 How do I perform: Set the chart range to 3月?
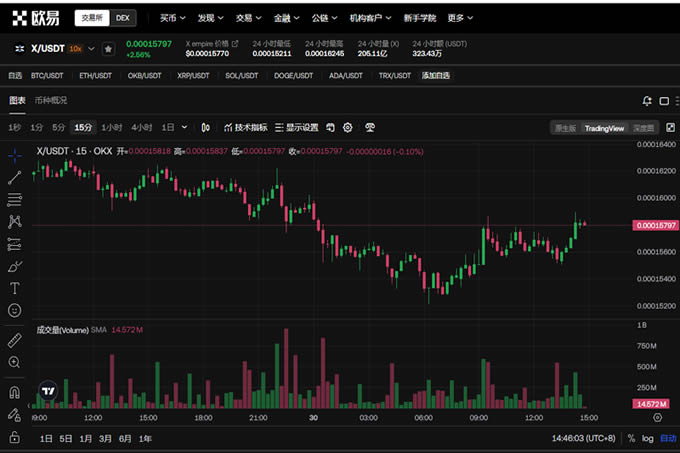tap(105, 438)
